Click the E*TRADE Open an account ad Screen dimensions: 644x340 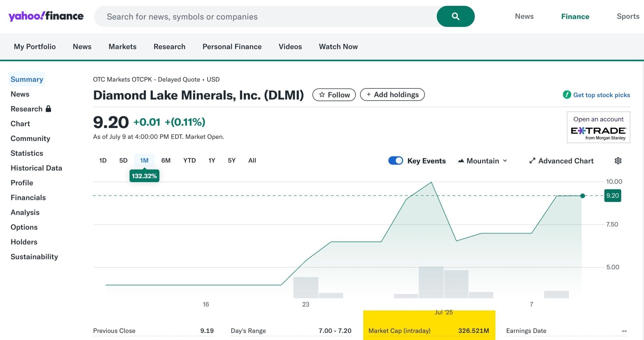[x=598, y=127]
